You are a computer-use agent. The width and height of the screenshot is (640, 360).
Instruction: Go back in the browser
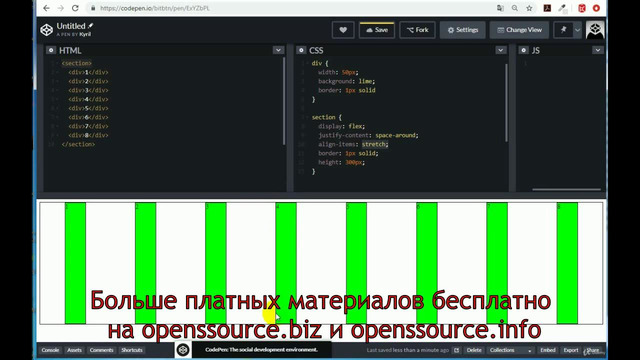(x=47, y=8)
